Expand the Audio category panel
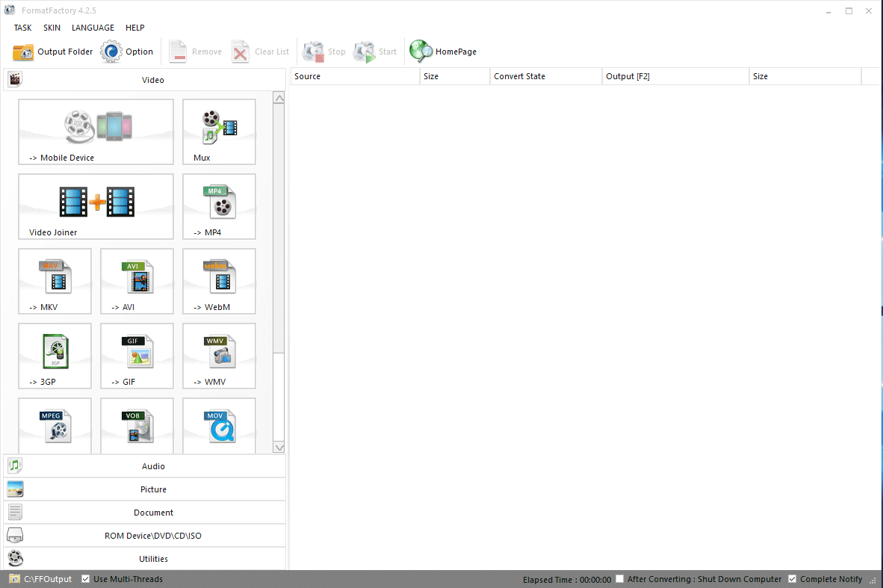This screenshot has height=588, width=883. [152, 466]
